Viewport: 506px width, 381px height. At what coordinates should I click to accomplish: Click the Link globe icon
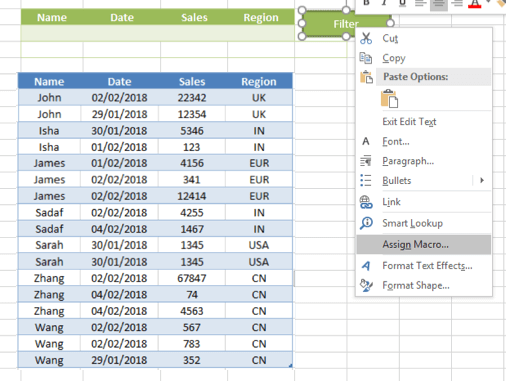(x=366, y=202)
